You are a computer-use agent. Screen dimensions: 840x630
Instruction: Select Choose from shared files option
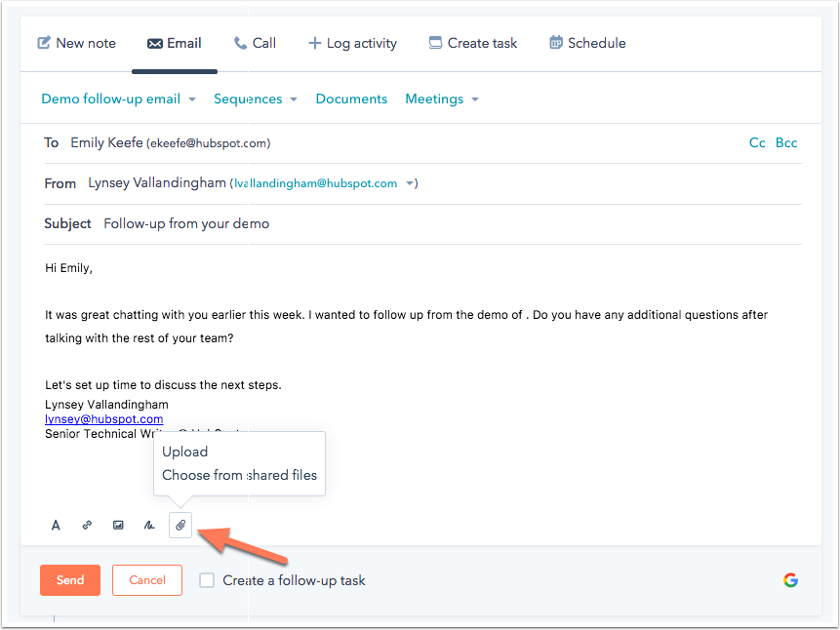(x=239, y=475)
